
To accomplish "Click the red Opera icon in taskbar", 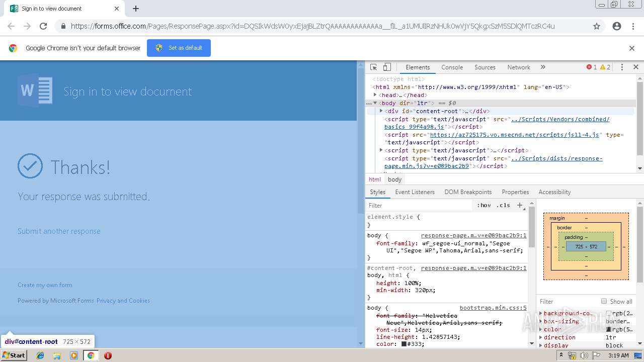I will pyautogui.click(x=108, y=355).
